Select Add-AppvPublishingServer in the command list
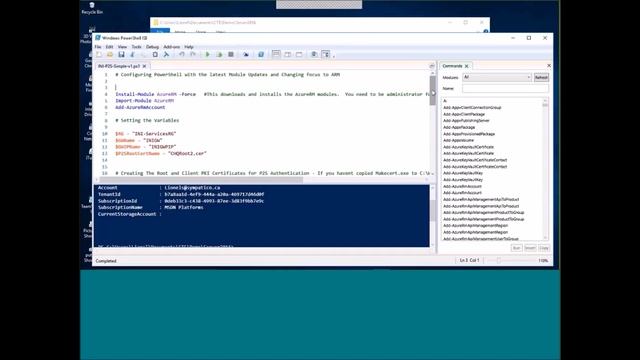The width and height of the screenshot is (640, 360). click(466, 121)
